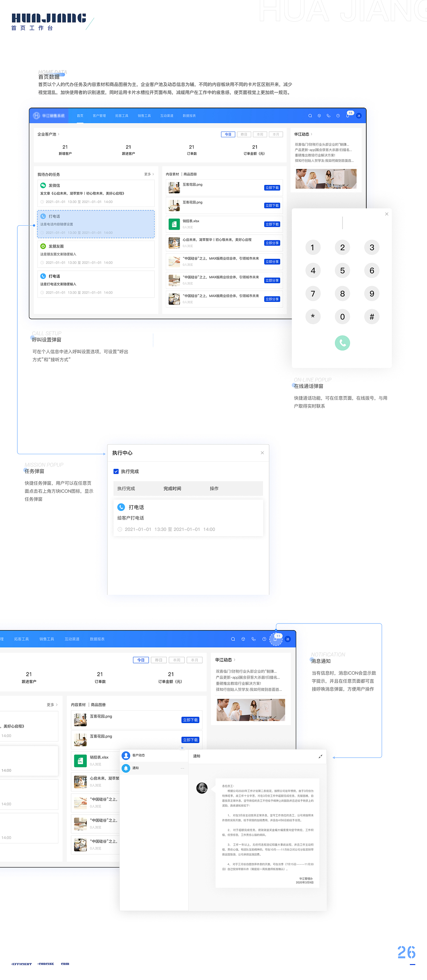Viewport: 427px width, 980px height.
Task: Open the 华江动态 news photo in the upper dashboard
Action: 326,179
